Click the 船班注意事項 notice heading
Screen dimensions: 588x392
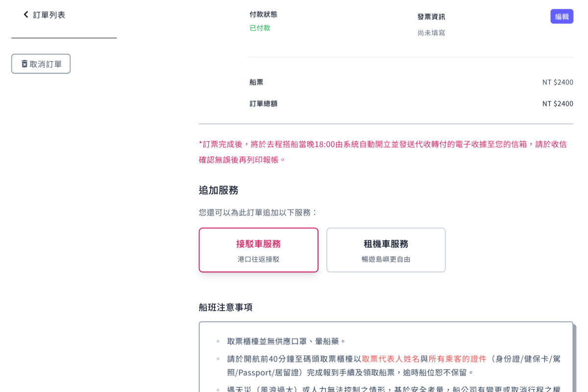click(225, 307)
